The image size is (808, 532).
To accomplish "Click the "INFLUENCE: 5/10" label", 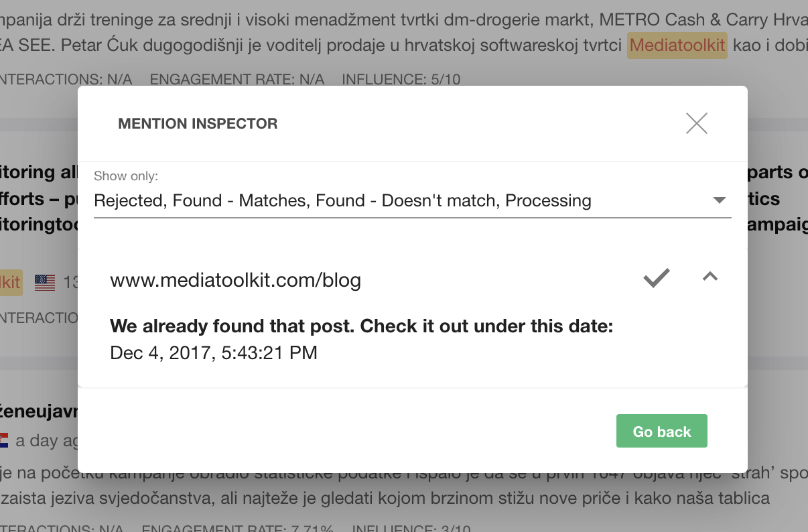I will 401,80.
